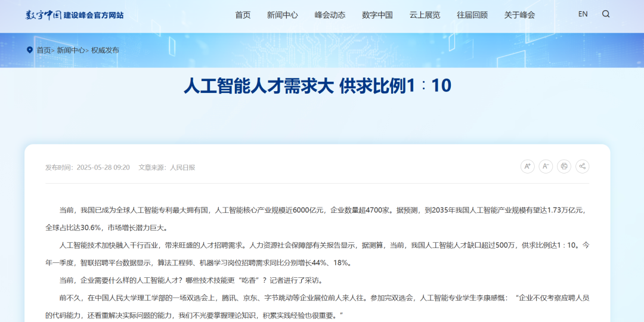Click the article title heading
644x322 pixels.
(x=317, y=86)
